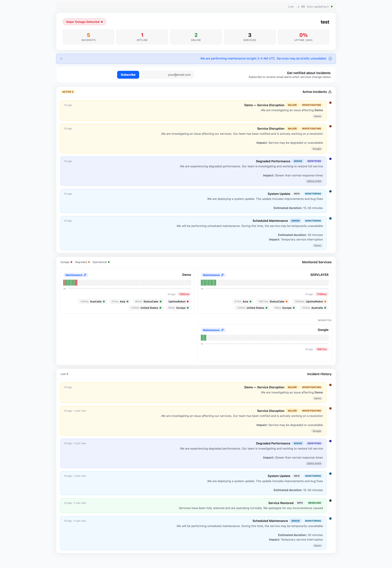Click the 1651ms StatusCake chip under SERVLAYER
This screenshot has width=392, height=568.
[273, 302]
